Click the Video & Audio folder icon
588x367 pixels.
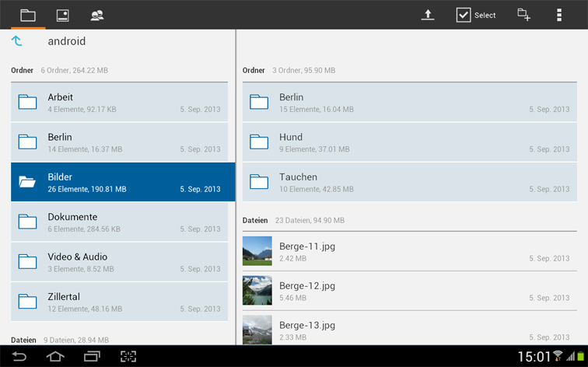coord(27,262)
